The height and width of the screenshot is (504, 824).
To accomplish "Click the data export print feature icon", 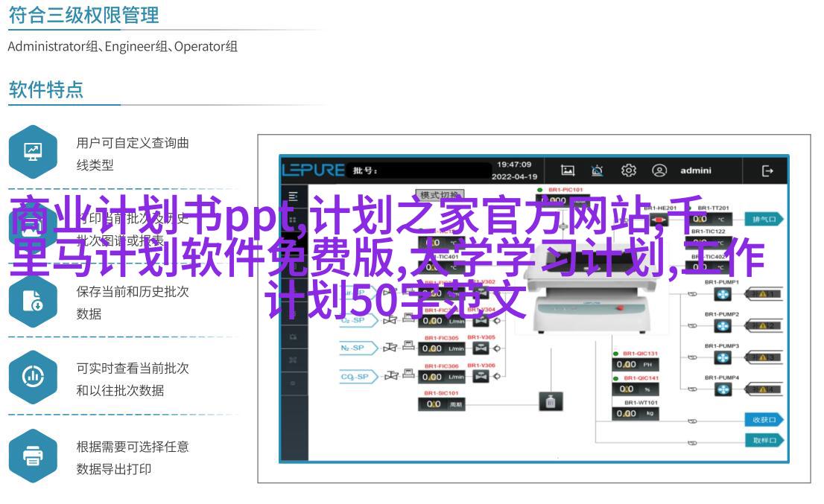I will [x=33, y=456].
